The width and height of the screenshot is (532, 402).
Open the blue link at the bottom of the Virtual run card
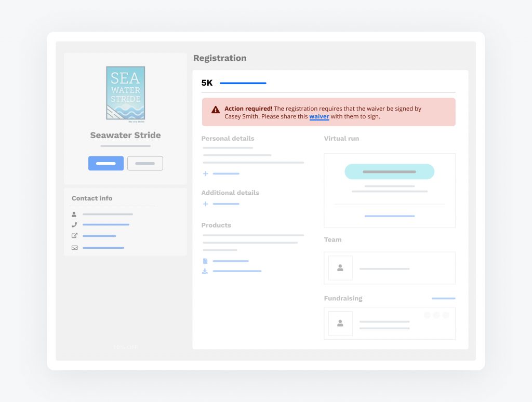click(389, 216)
